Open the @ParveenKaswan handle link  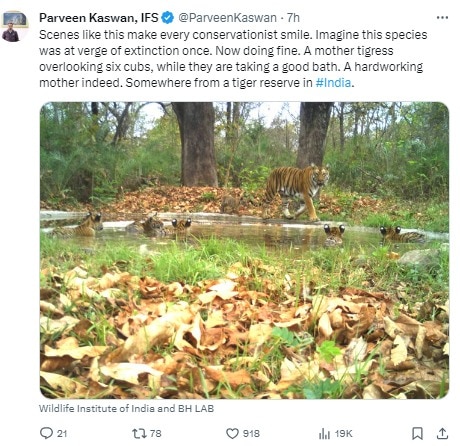click(228, 18)
